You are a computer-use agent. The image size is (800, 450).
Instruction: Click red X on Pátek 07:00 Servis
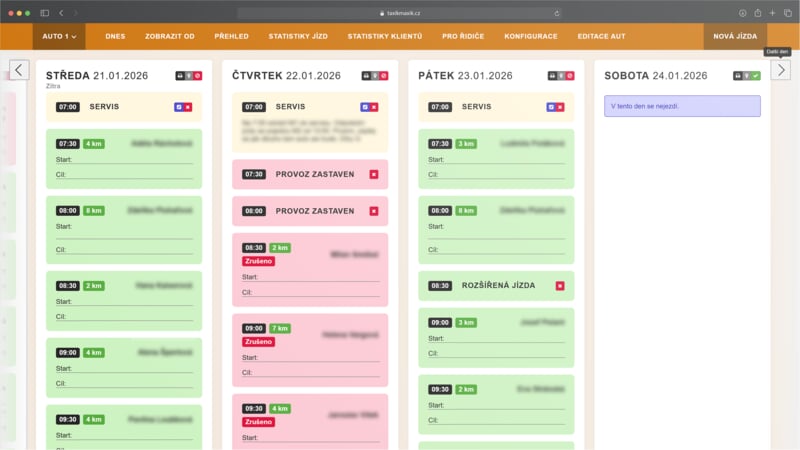point(560,107)
